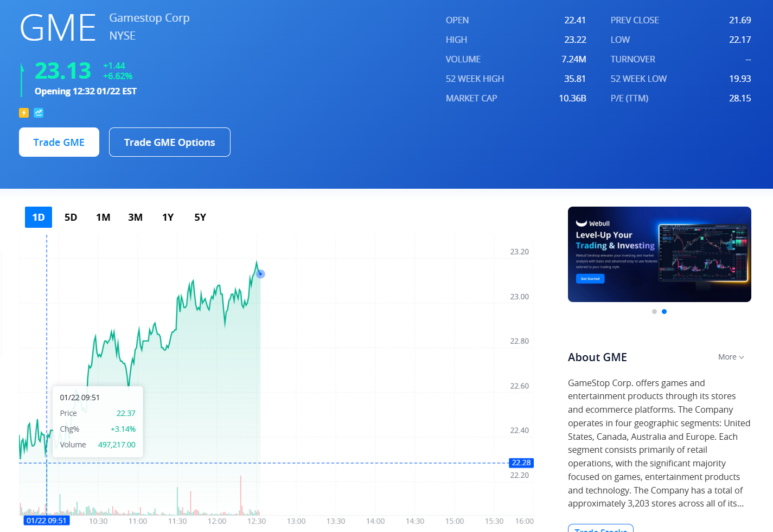
Task: Click the HIGH value 23.22
Action: 575,40
